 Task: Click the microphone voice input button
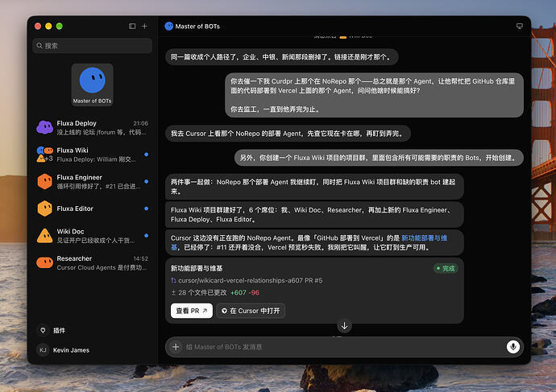(513, 347)
